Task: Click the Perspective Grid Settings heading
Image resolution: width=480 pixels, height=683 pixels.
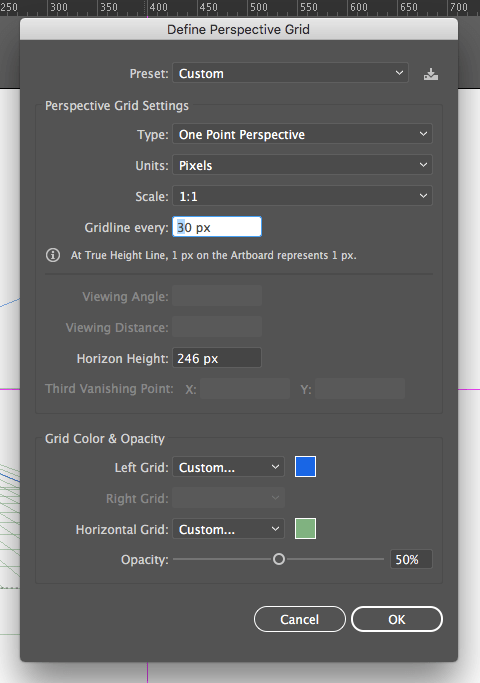Action: pyautogui.click(x=117, y=106)
